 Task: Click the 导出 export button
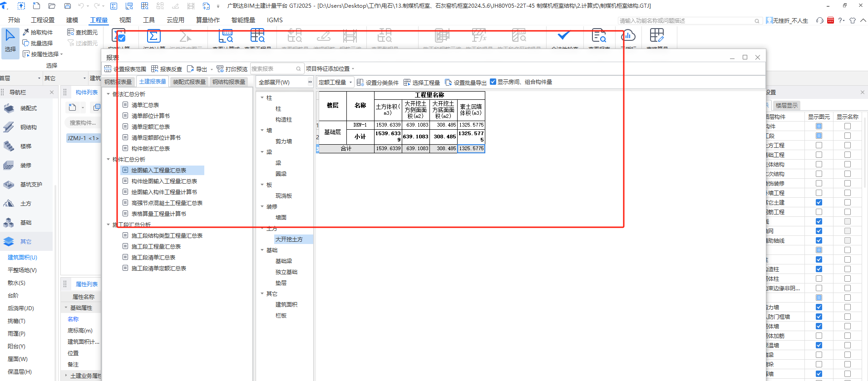click(x=197, y=69)
